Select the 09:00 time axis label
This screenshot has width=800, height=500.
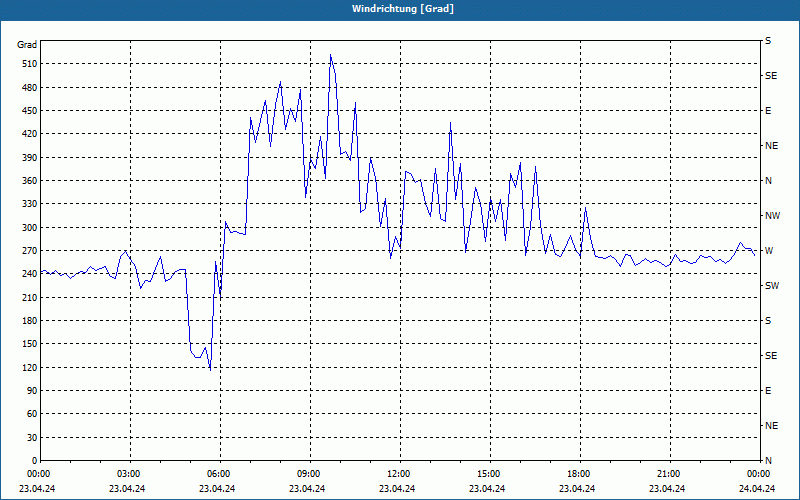click(x=307, y=474)
